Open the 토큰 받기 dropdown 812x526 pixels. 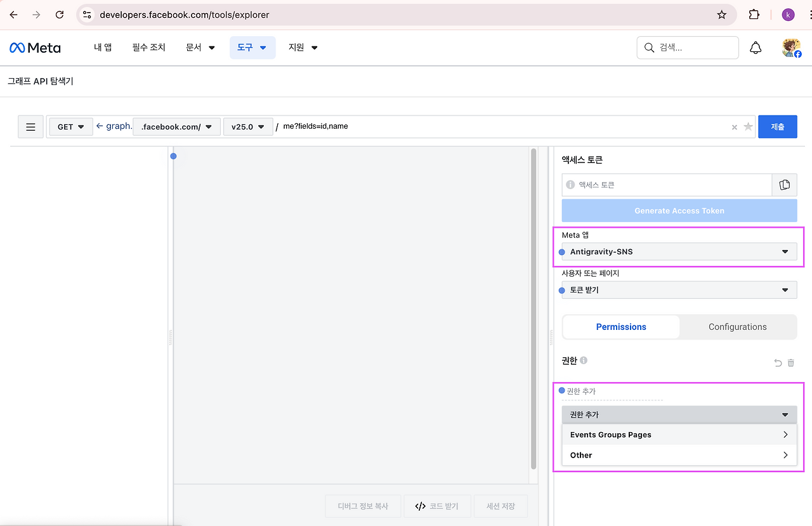679,290
